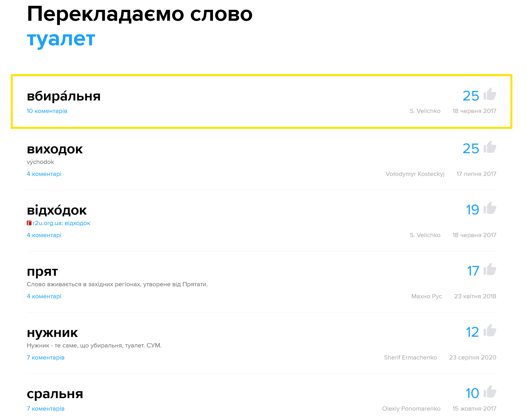Vote up нужник using thumb icon

[x=490, y=330]
